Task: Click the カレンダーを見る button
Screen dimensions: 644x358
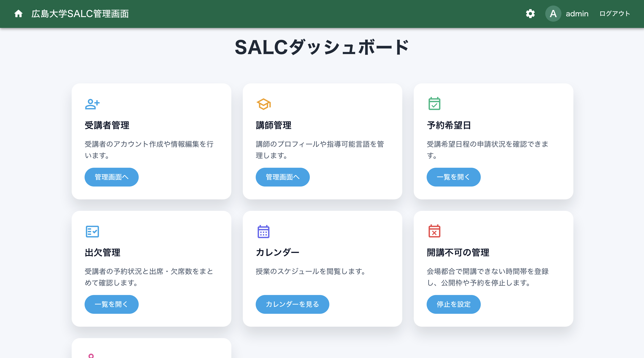Action: pos(292,304)
